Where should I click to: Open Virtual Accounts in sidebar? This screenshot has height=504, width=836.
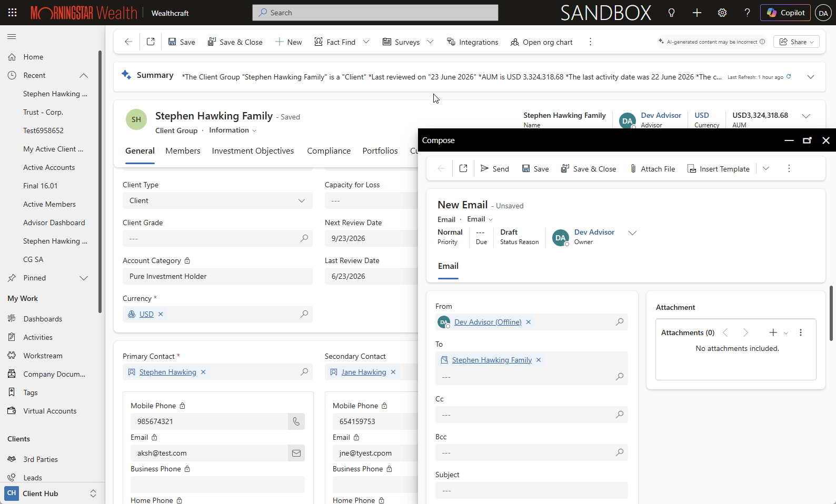49,411
